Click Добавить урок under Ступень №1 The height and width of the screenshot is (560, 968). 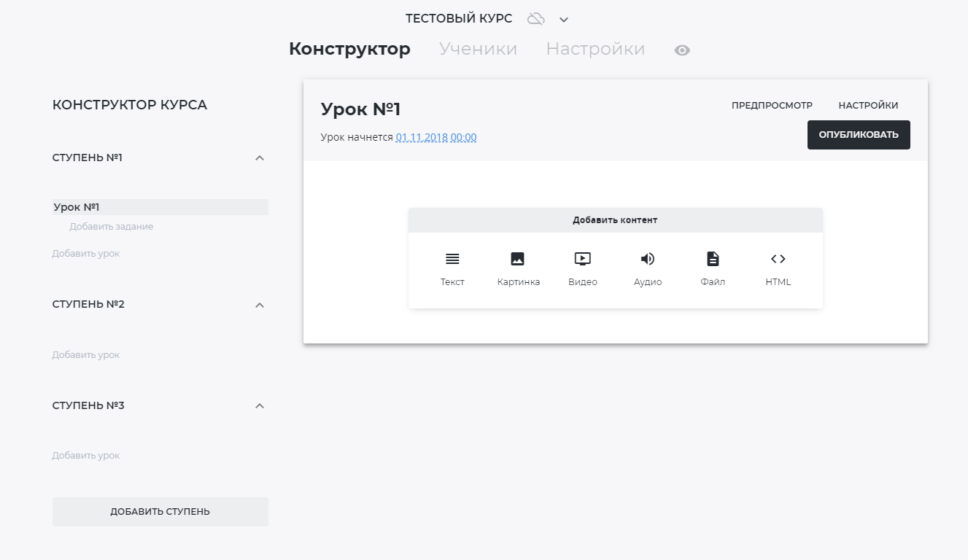[86, 254]
